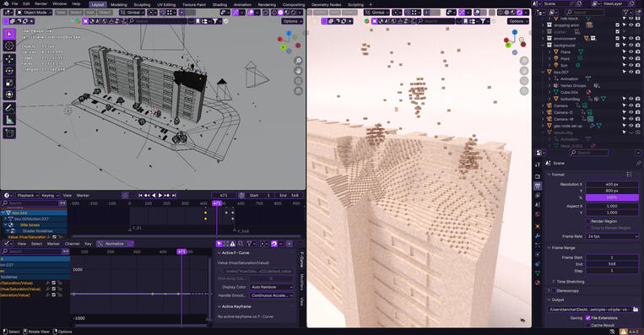This screenshot has width=644, height=335.
Task: Toggle camera view in the left viewport
Action: (x=299, y=80)
